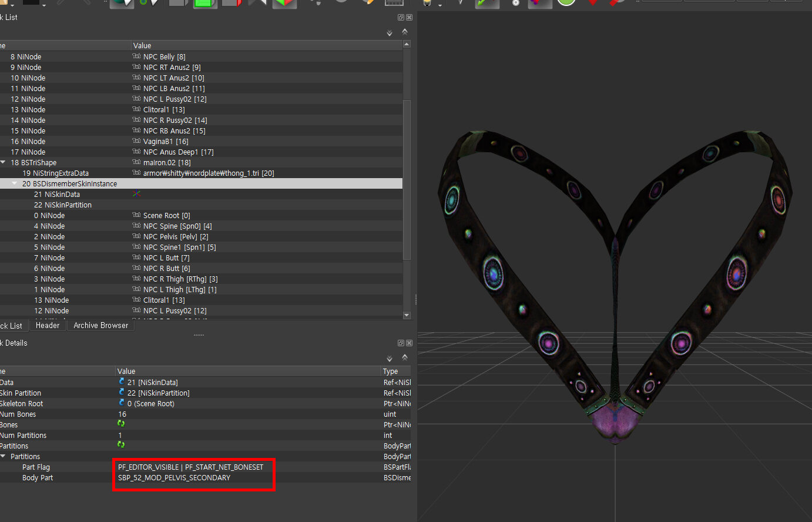Screen dimensions: 812x522
Task: Click the red and green cube toolbar icon
Action: tap(284, 4)
